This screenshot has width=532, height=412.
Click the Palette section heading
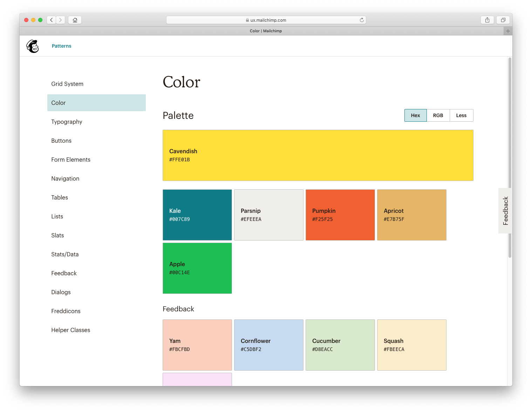(178, 115)
